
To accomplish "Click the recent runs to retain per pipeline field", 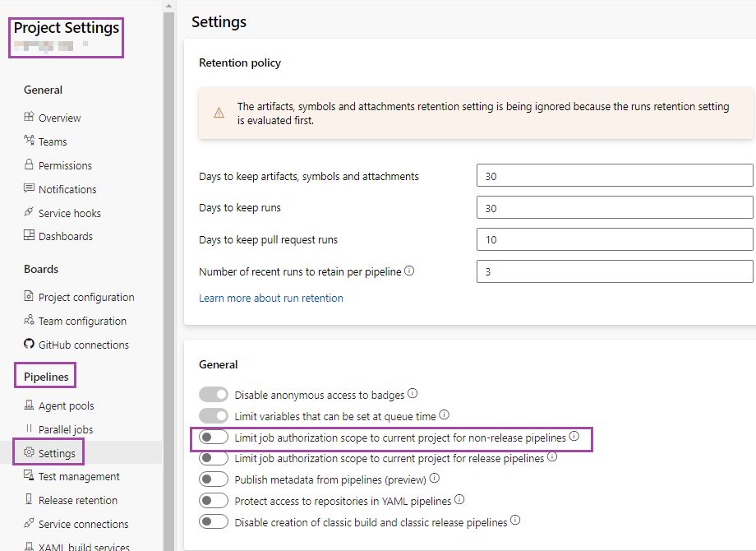I will tap(615, 271).
